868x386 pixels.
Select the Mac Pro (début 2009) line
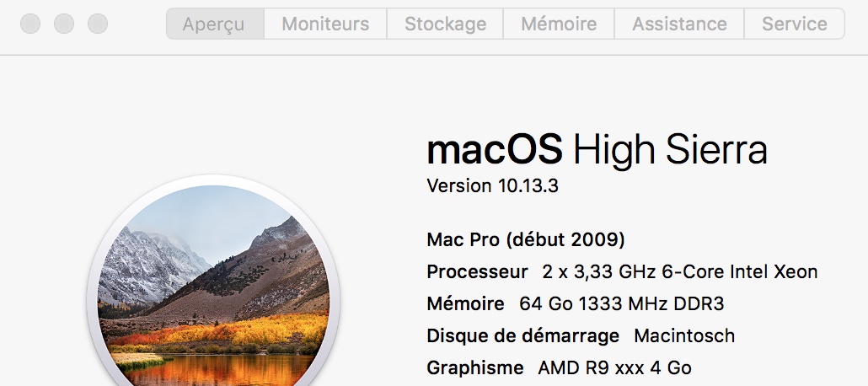pos(526,240)
